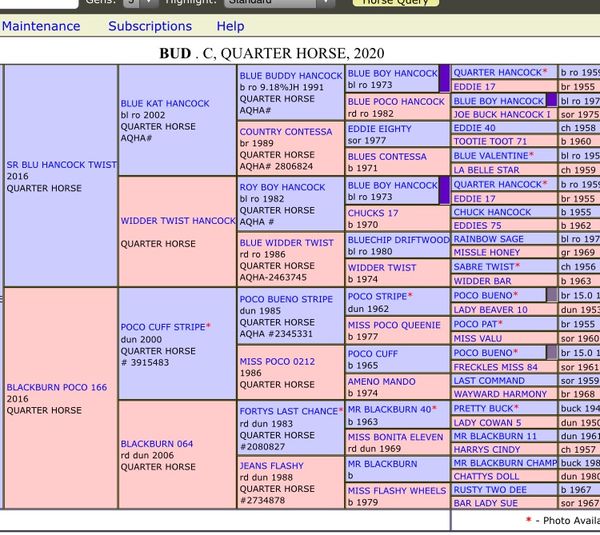Open LADY COWAN 5 horse link
Screen dimensions: 600x535
[487, 423]
